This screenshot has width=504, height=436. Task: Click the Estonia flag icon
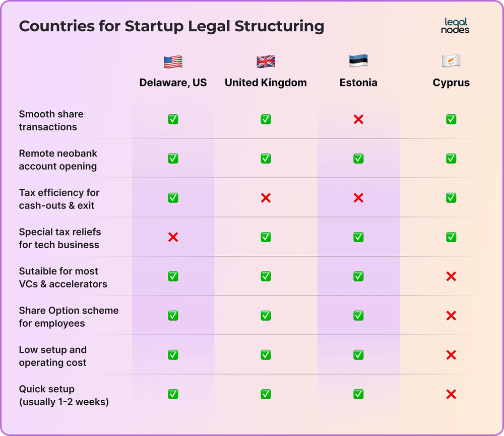tap(358, 61)
